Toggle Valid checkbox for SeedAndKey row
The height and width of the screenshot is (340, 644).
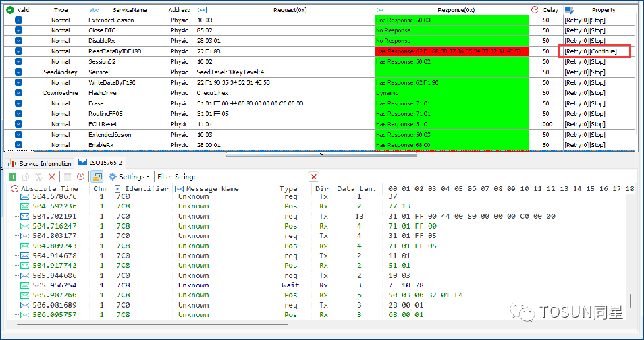pos(18,72)
